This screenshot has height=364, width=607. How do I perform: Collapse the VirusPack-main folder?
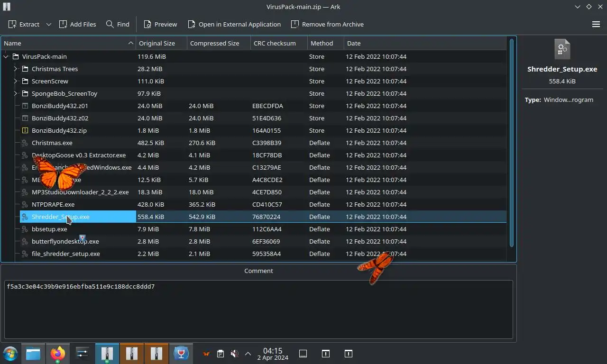point(6,56)
